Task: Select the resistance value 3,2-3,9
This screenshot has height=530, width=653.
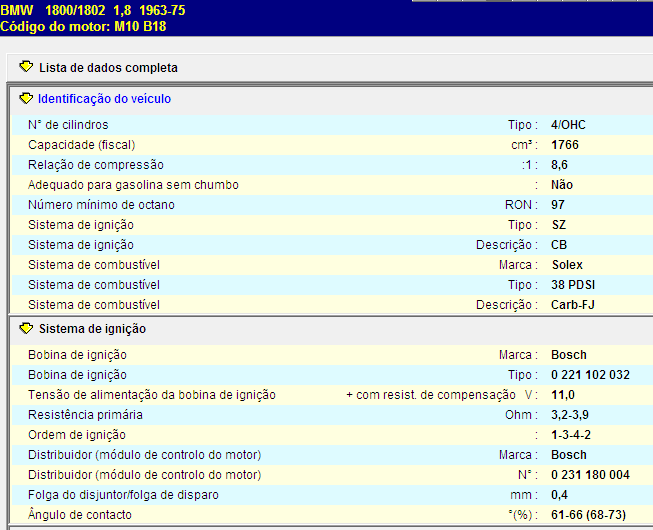Action: 570,415
